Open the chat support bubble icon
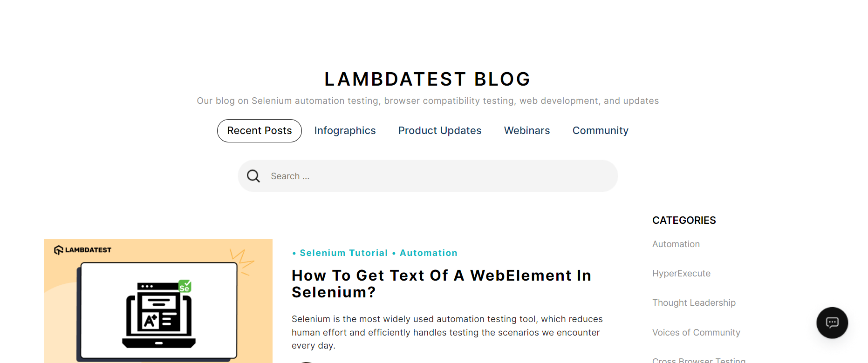 point(832,323)
